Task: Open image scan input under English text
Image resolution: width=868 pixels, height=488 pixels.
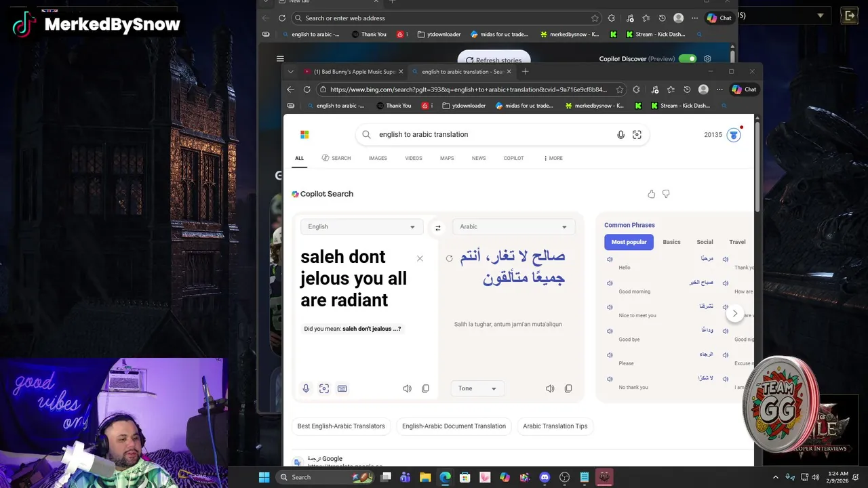Action: coord(324,388)
